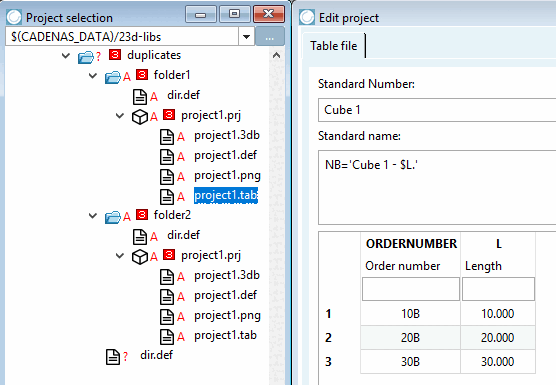
Task: Select table row 2 header
Action: pos(328,337)
